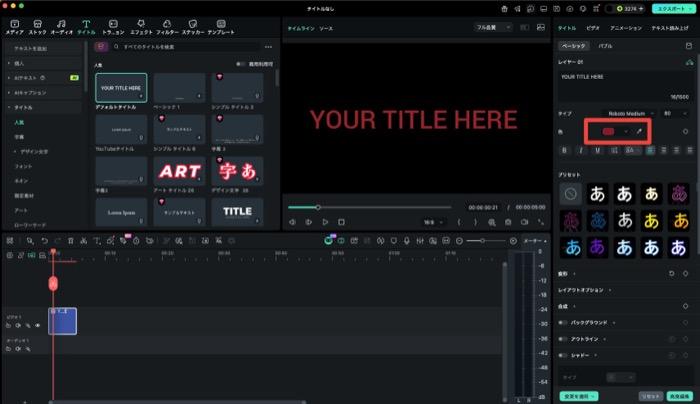Switch to the アニメーション tab

(x=626, y=28)
